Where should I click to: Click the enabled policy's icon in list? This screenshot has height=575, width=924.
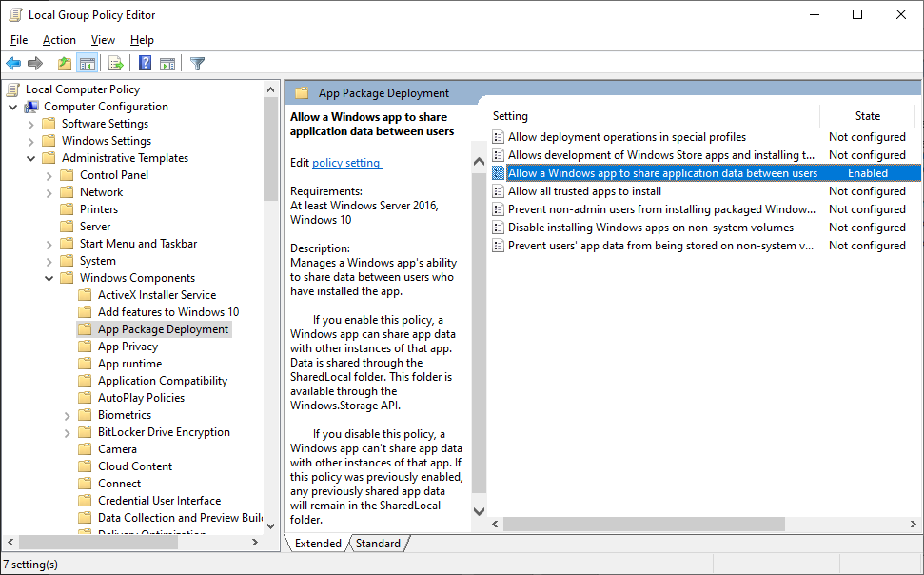498,173
